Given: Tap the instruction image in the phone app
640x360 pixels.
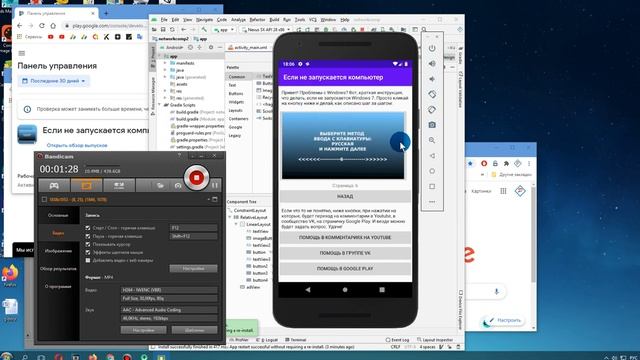Looking at the screenshot, I should pos(343,146).
